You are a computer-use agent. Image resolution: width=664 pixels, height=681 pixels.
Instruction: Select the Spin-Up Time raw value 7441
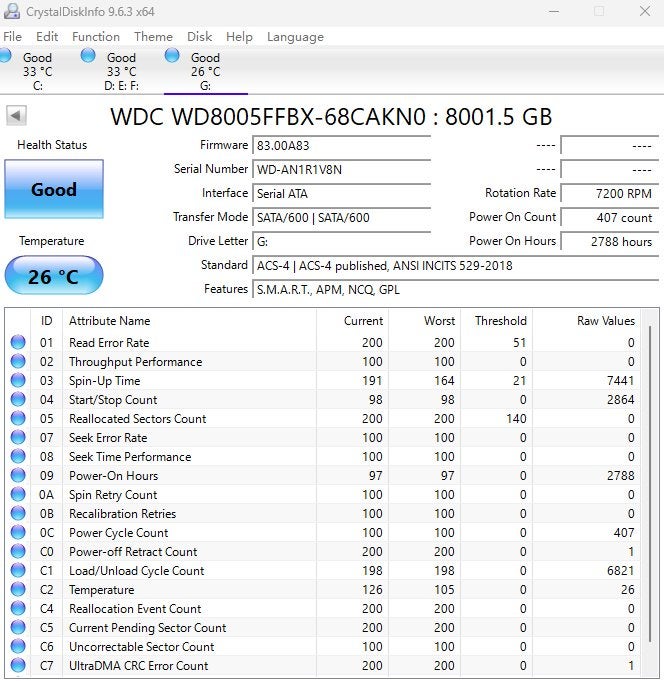click(620, 380)
